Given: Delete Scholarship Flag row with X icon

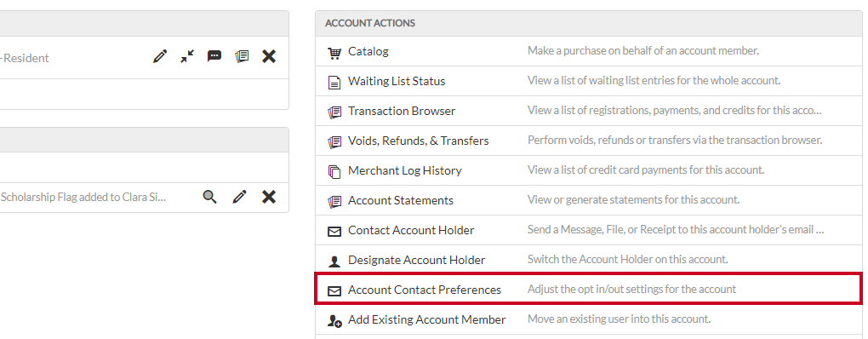Looking at the screenshot, I should [269, 197].
